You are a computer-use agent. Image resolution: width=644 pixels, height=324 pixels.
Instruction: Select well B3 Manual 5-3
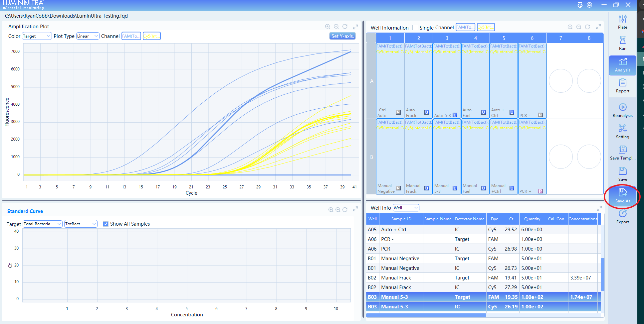(447, 157)
